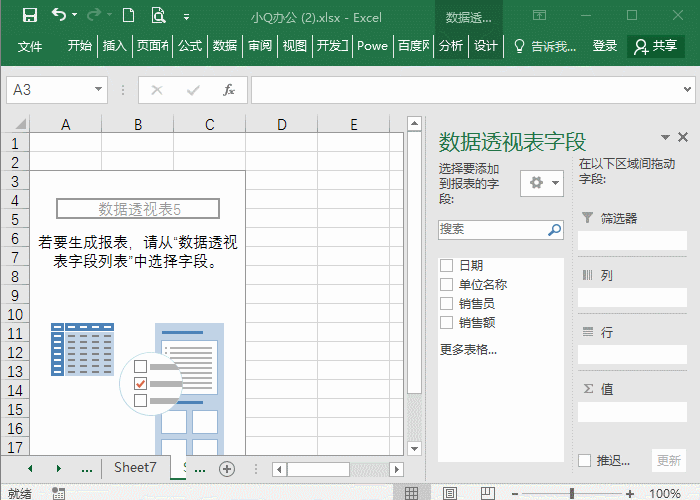Click the zoom out minus button
Viewport: 700px width, 500px height.
pos(515,494)
